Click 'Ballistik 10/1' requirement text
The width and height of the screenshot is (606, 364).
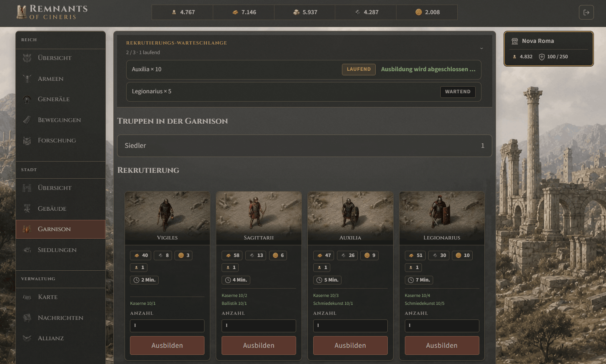coord(234,304)
